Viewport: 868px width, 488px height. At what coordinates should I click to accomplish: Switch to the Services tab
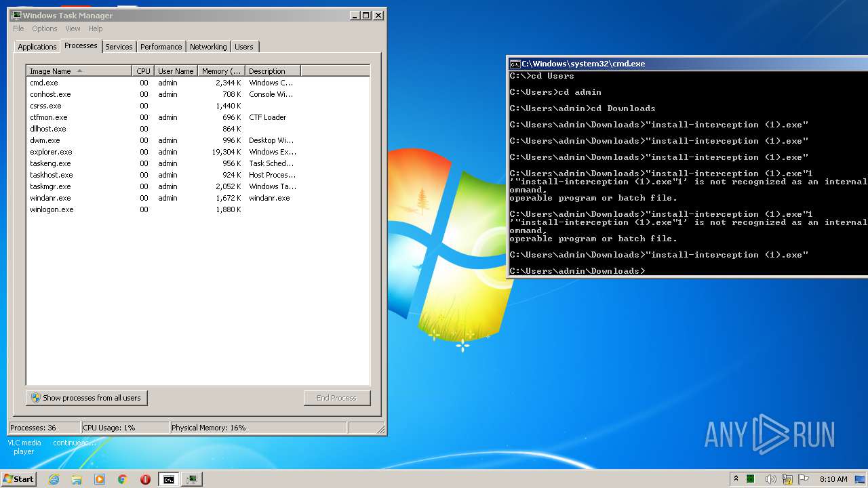pyautogui.click(x=119, y=47)
